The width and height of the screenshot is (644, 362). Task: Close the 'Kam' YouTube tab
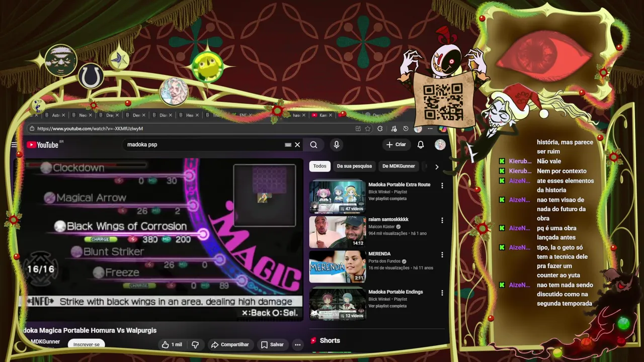331,115
